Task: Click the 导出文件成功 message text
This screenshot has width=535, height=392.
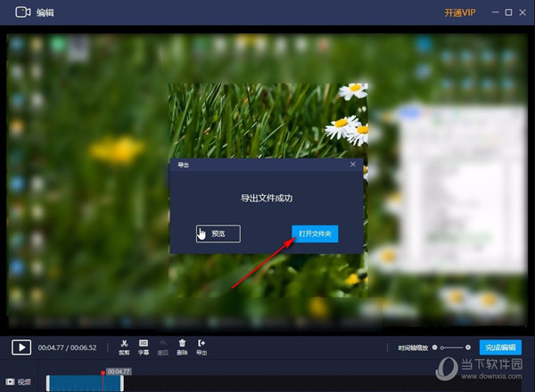Action: 267,198
